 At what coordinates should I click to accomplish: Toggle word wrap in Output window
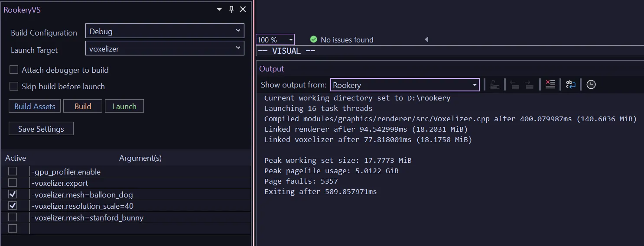(571, 85)
